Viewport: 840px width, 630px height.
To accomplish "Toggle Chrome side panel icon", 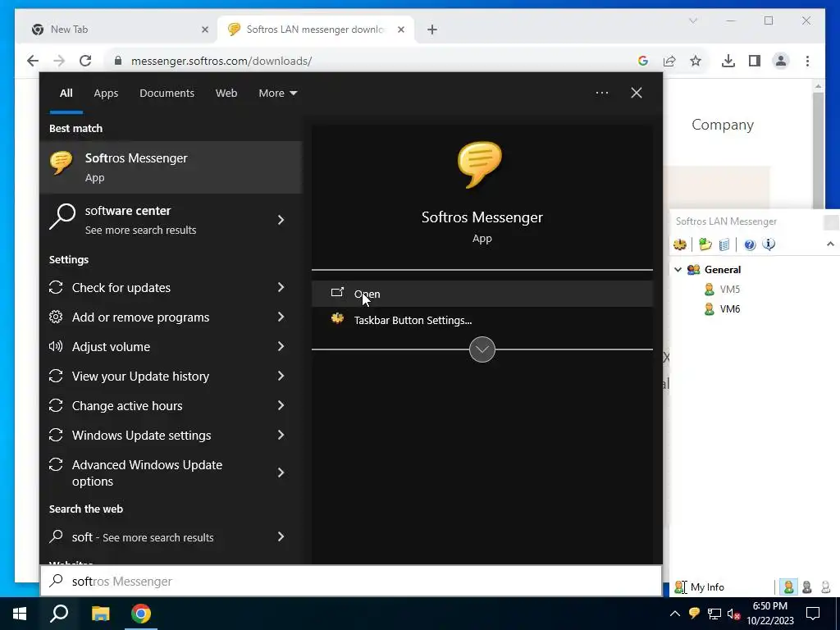I will pos(755,61).
